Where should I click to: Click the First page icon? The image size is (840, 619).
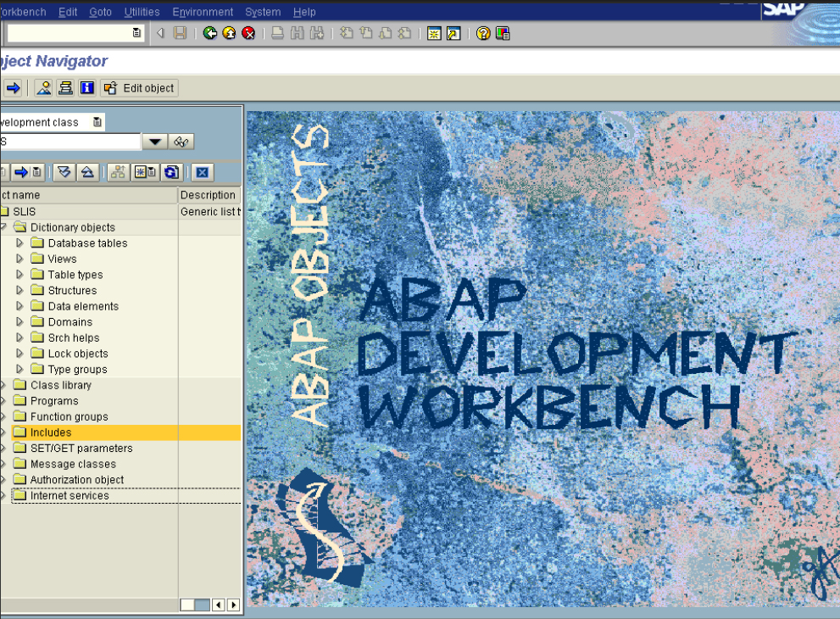[x=347, y=33]
